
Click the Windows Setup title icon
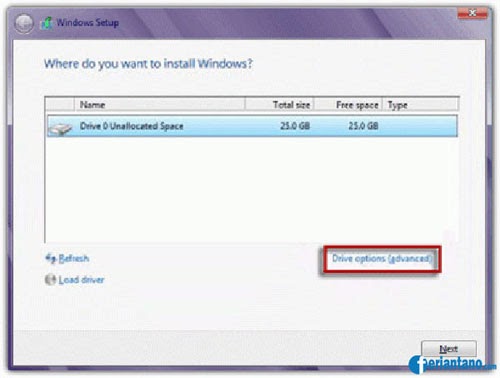[x=47, y=23]
